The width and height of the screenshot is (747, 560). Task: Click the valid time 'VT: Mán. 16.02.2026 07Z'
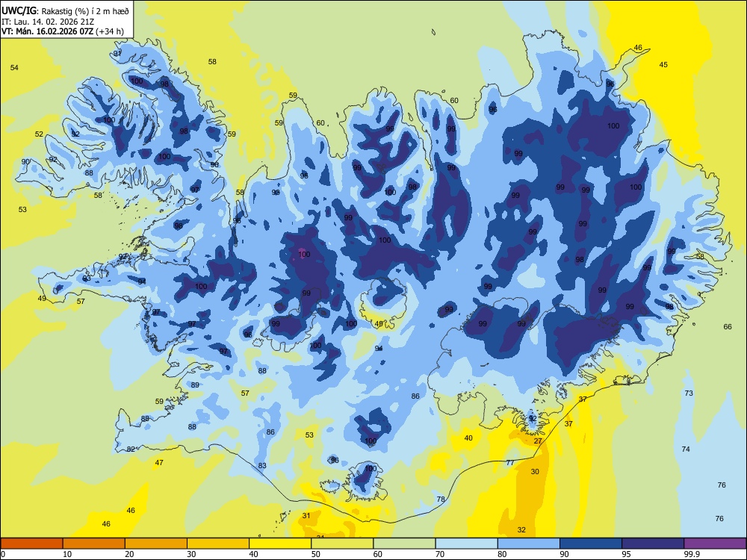point(48,31)
